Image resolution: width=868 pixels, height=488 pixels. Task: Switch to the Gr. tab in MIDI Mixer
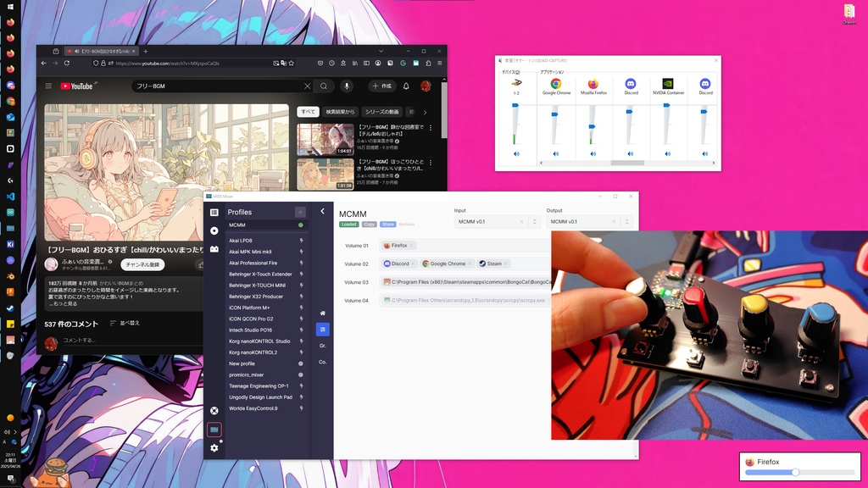323,346
